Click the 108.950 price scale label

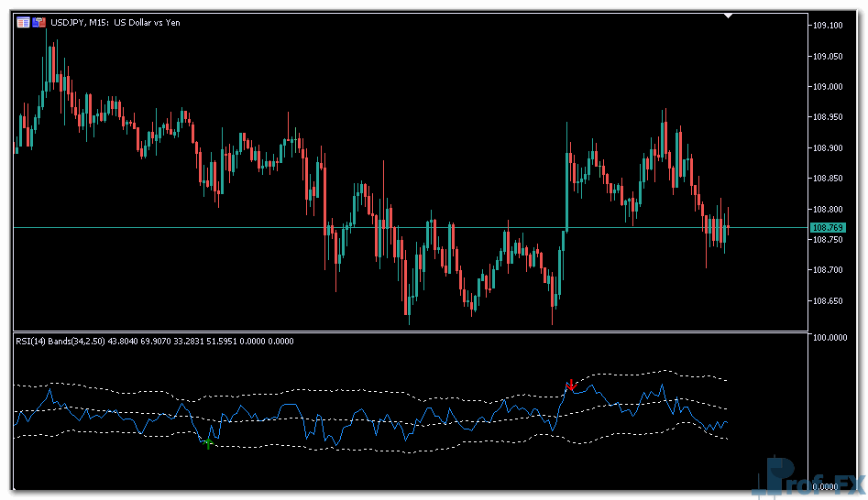click(828, 117)
